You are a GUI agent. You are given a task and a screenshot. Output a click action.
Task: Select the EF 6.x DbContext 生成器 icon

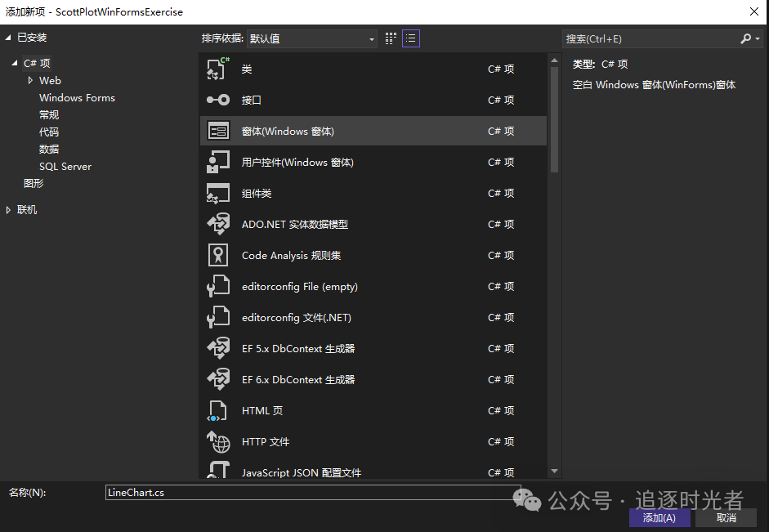218,379
